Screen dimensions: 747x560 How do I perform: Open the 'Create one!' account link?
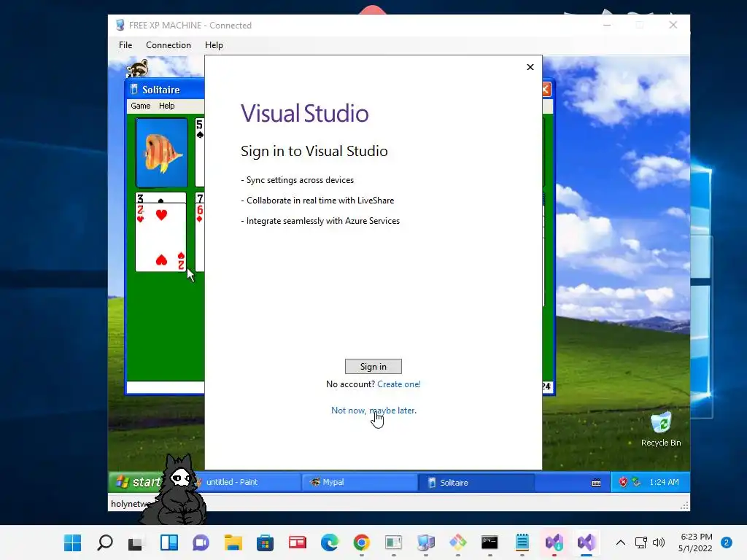pyautogui.click(x=399, y=384)
